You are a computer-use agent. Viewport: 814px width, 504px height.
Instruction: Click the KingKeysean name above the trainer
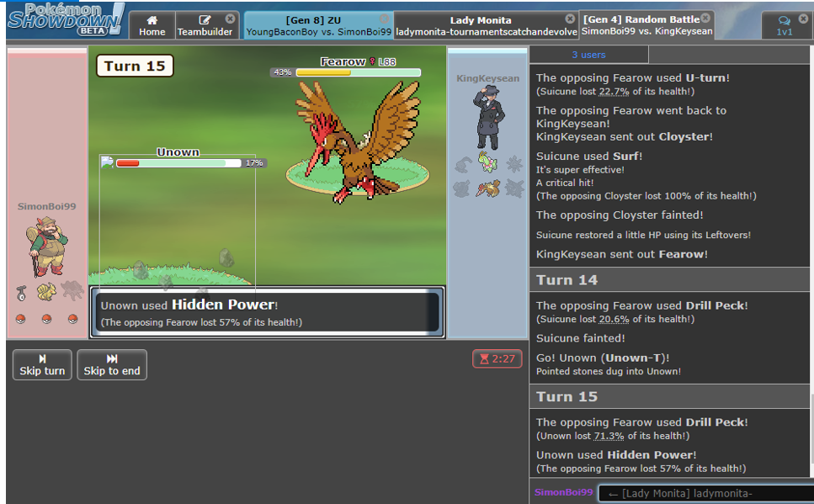click(x=487, y=78)
